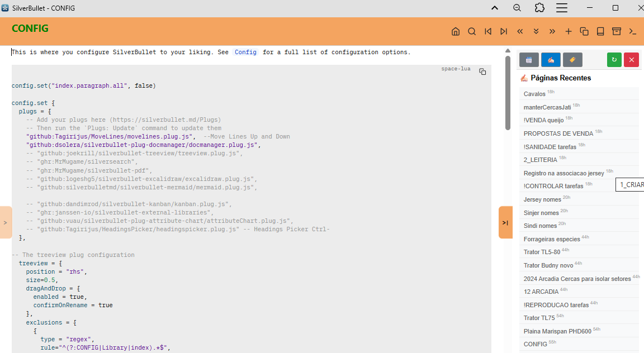Select the tag tab in side panel
This screenshot has height=353, width=644.
(x=572, y=60)
